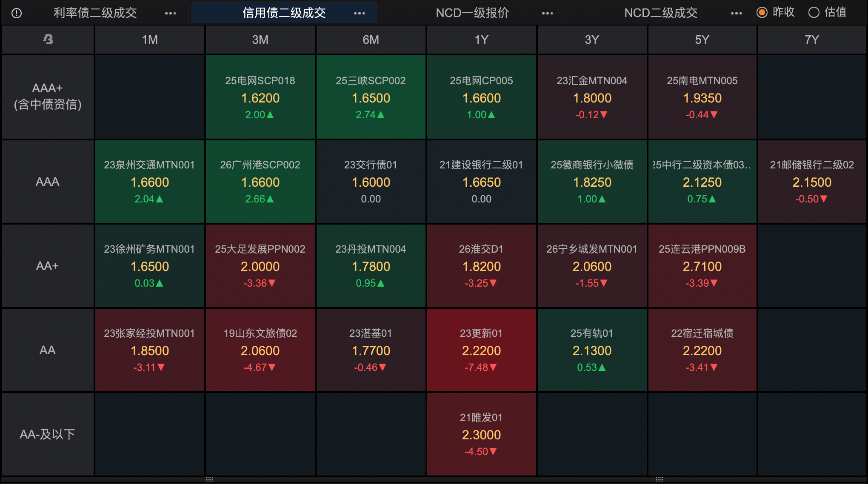Switch to NCD二级成交 tab
This screenshot has height=484, width=868.
click(x=661, y=13)
